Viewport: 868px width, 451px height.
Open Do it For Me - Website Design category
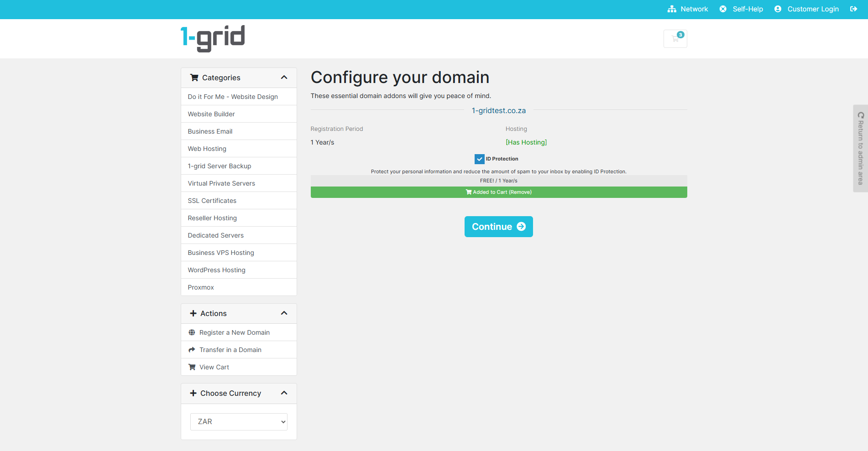[x=239, y=97]
